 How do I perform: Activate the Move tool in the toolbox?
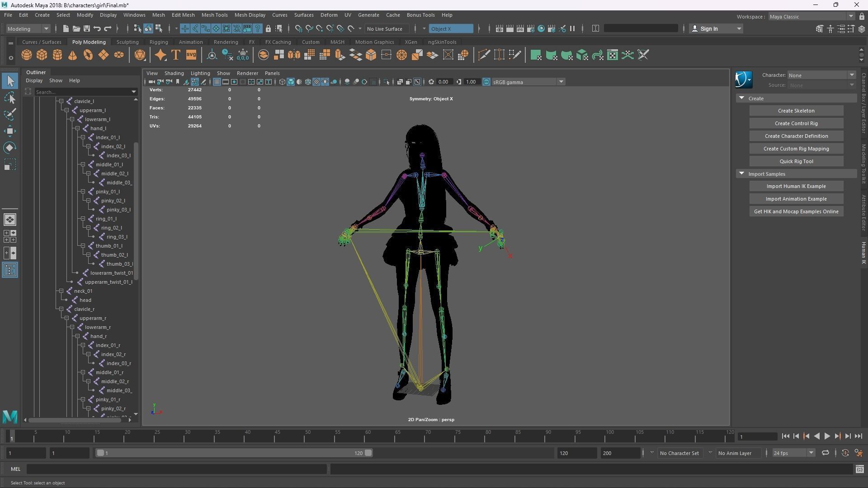10,131
